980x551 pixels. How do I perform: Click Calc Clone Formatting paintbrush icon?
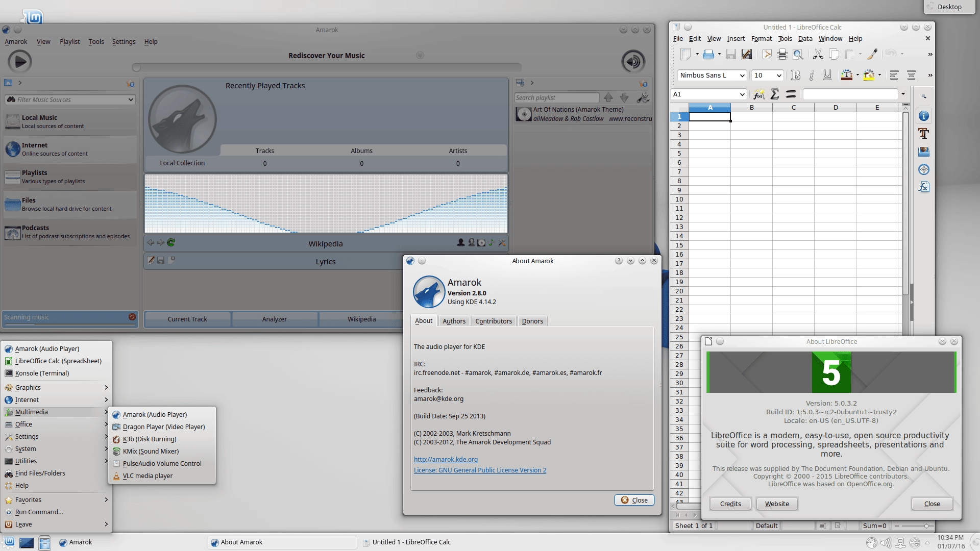coord(872,54)
